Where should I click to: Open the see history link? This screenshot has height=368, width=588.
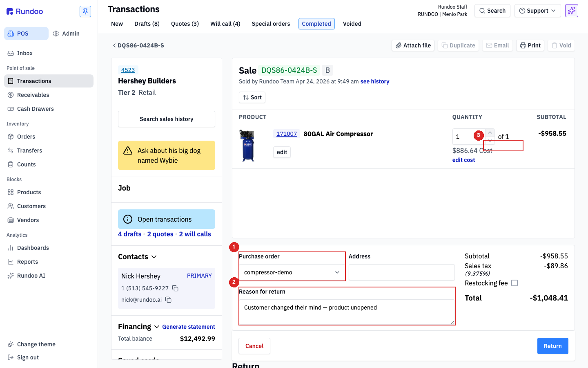[x=375, y=81]
